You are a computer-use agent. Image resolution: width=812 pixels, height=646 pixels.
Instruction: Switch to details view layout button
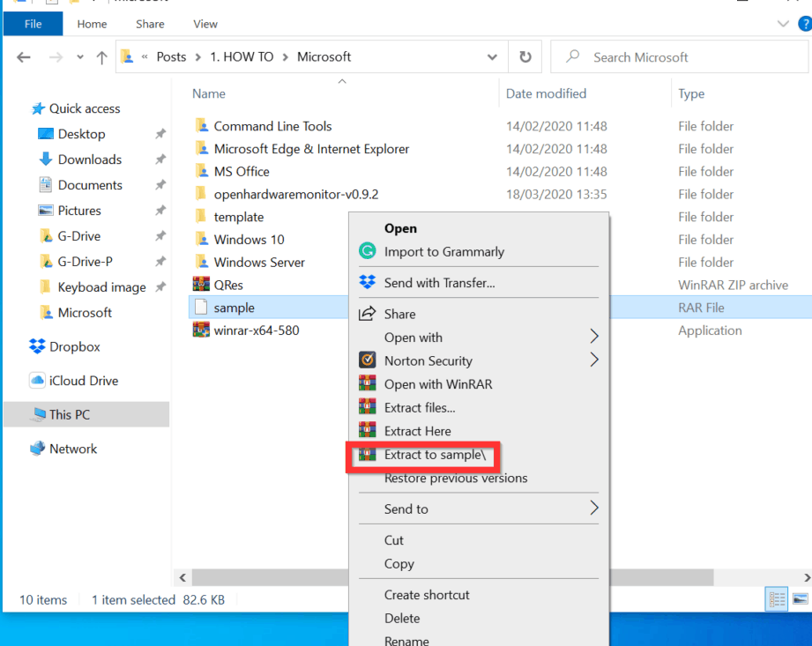777,599
